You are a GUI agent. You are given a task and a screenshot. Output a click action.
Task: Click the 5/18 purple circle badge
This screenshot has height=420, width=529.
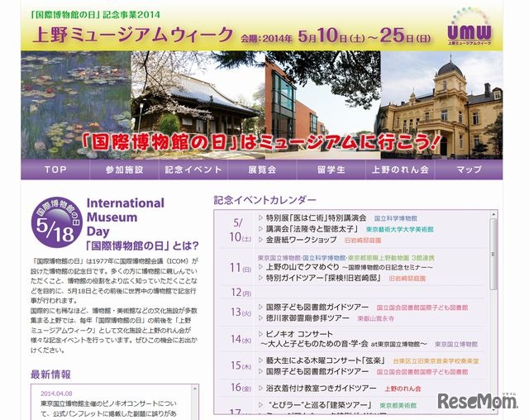point(57,222)
